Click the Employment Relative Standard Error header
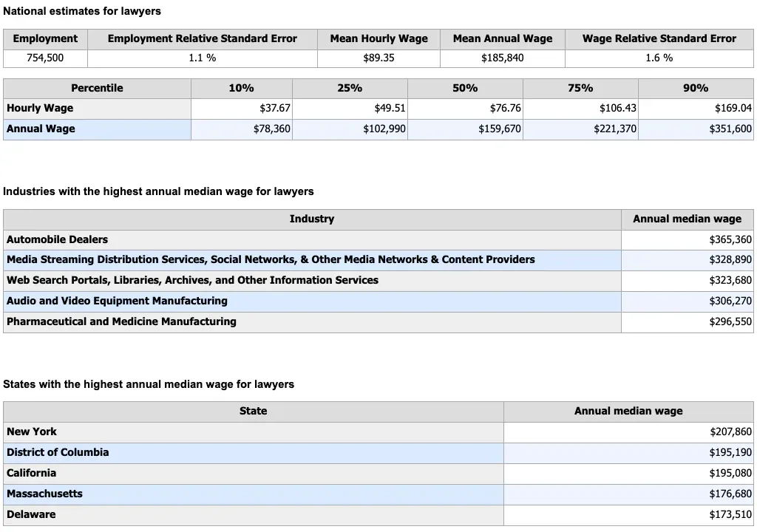 pyautogui.click(x=203, y=38)
